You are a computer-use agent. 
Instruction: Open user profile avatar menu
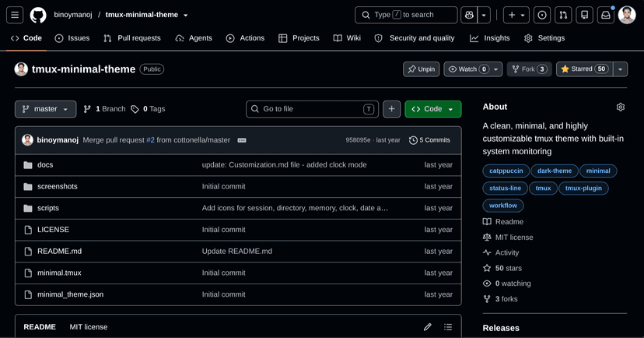pyautogui.click(x=627, y=16)
